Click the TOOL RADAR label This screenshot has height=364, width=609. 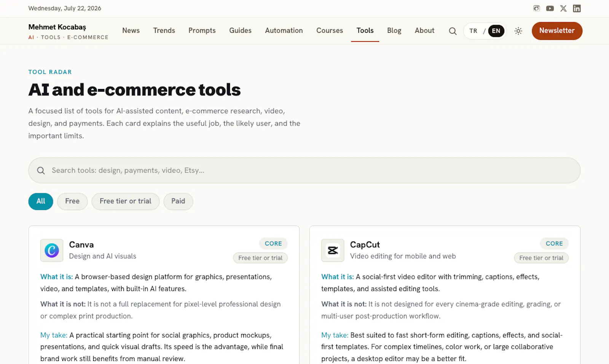point(50,72)
